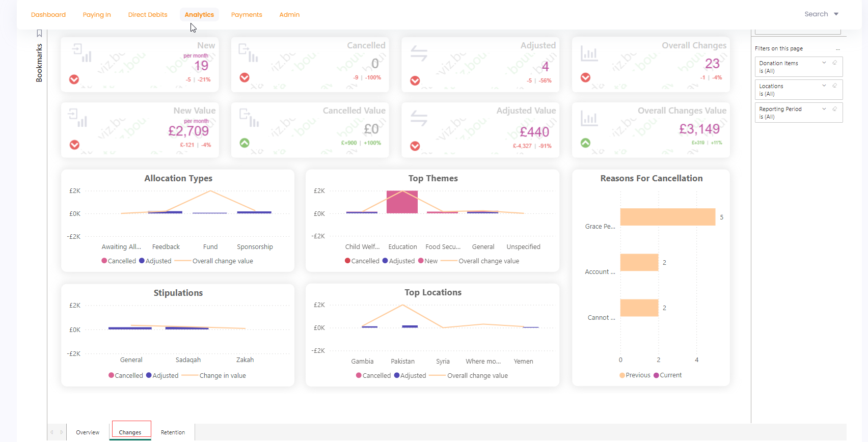The height and width of the screenshot is (442, 868).
Task: Select the Analytics menu item
Action: pos(199,15)
